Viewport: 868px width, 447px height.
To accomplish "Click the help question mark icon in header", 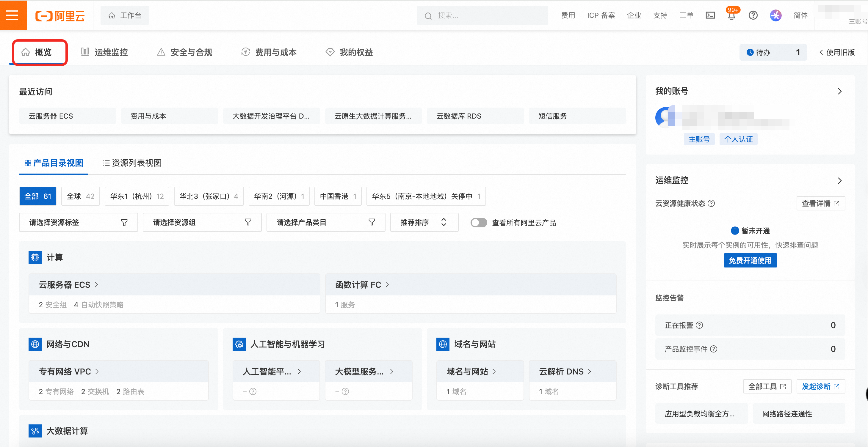I will pyautogui.click(x=753, y=15).
